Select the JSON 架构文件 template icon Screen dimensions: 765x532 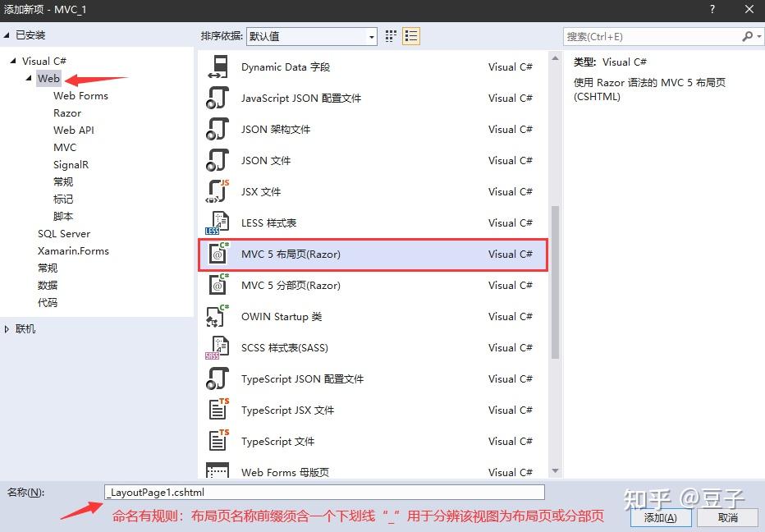coord(218,129)
